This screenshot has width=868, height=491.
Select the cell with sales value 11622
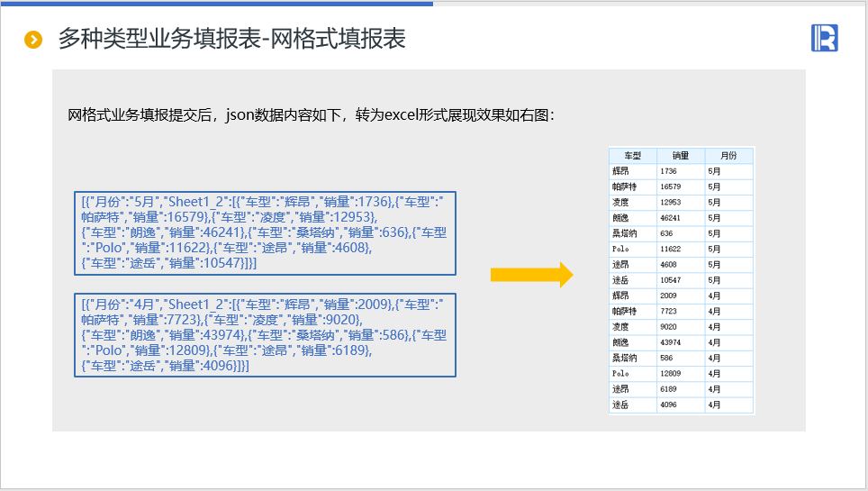[680, 249]
